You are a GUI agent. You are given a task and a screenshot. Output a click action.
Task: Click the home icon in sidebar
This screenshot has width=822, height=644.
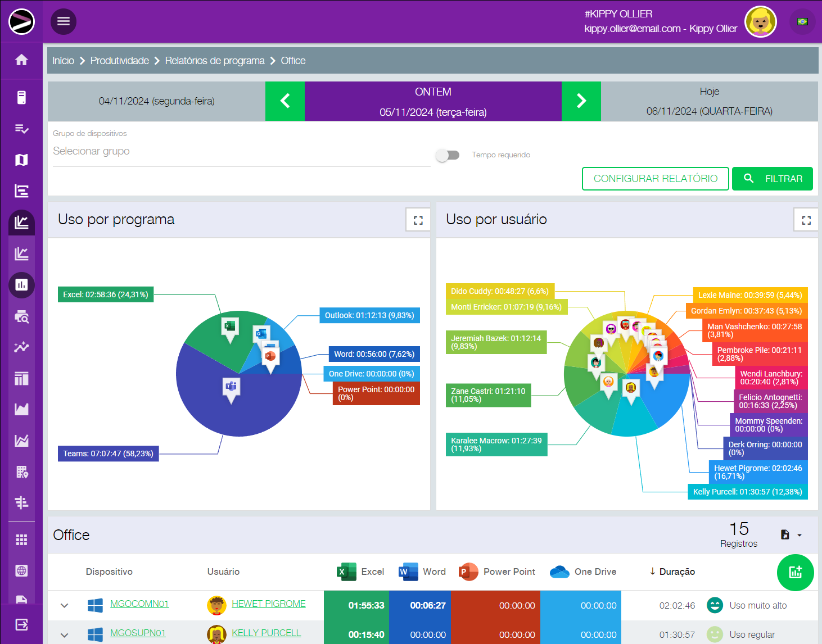pyautogui.click(x=21, y=60)
